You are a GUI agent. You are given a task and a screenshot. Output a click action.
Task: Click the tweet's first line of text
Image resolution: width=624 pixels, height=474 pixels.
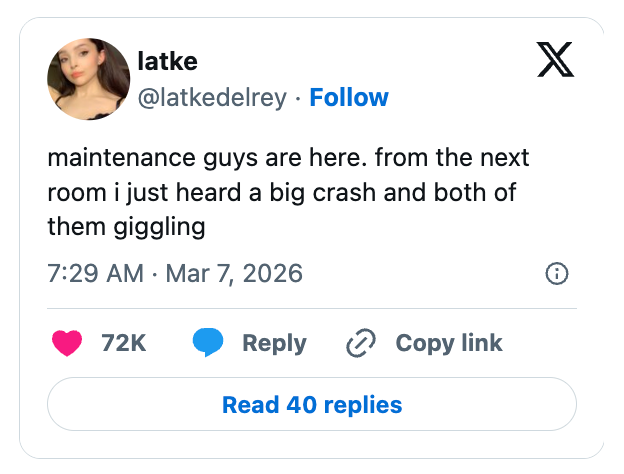tap(288, 158)
